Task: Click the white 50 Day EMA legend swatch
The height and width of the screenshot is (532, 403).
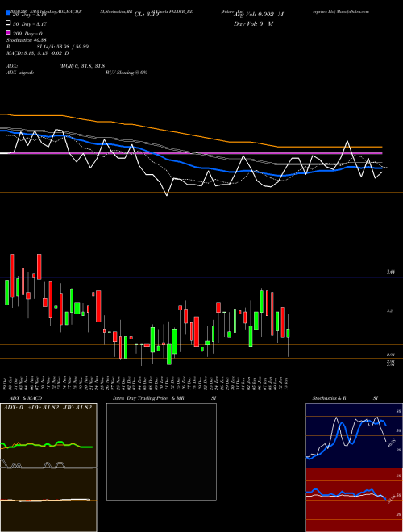Action: [8, 23]
